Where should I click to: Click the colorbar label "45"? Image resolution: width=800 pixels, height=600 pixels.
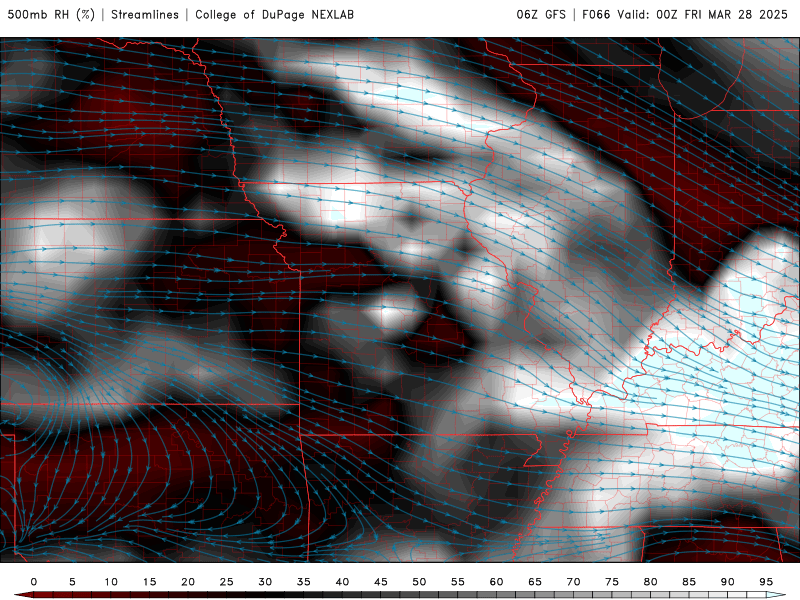[381, 582]
